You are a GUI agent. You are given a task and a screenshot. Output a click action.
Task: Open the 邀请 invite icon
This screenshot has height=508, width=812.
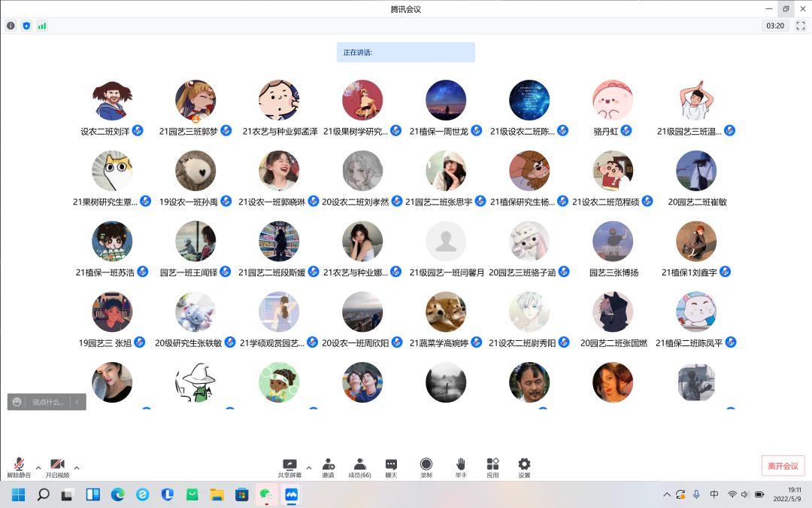[329, 467]
